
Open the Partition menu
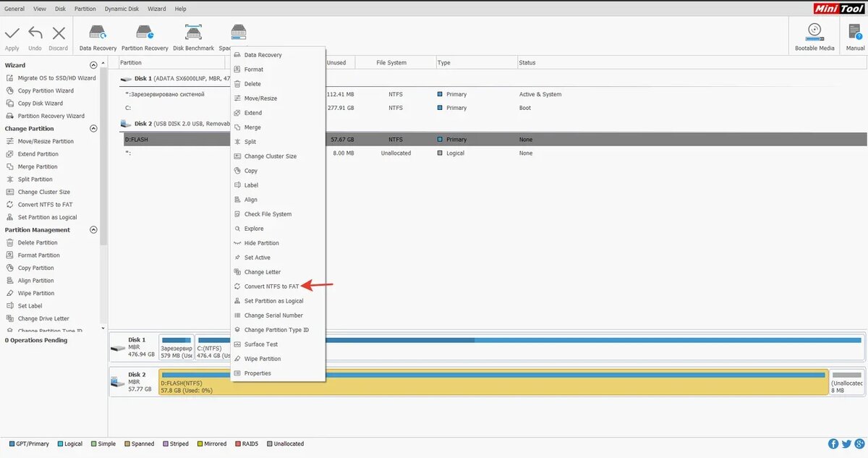pyautogui.click(x=85, y=9)
